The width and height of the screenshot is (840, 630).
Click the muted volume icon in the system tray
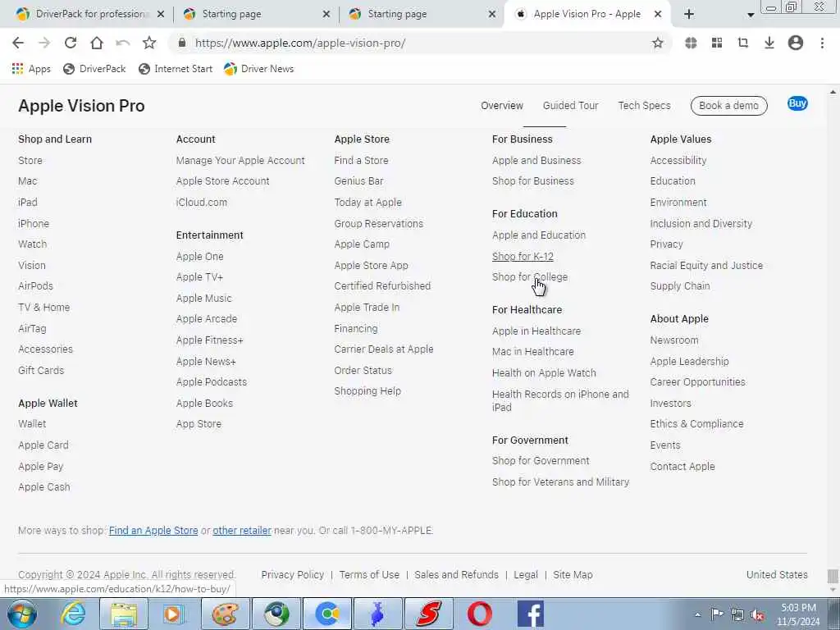pos(757,615)
